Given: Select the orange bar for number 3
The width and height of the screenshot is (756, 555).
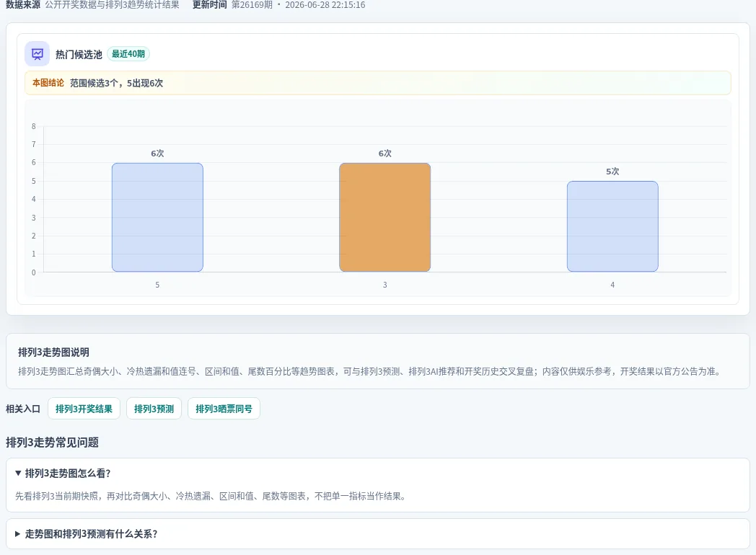Looking at the screenshot, I should tap(384, 217).
